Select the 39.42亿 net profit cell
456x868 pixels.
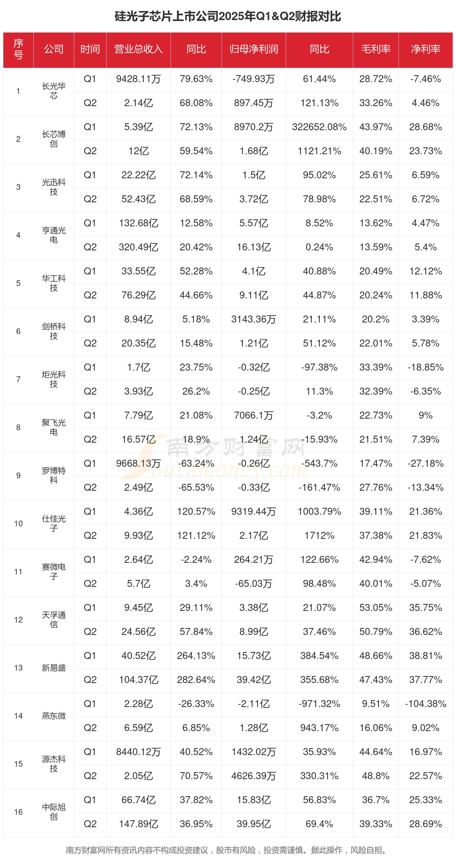(254, 680)
